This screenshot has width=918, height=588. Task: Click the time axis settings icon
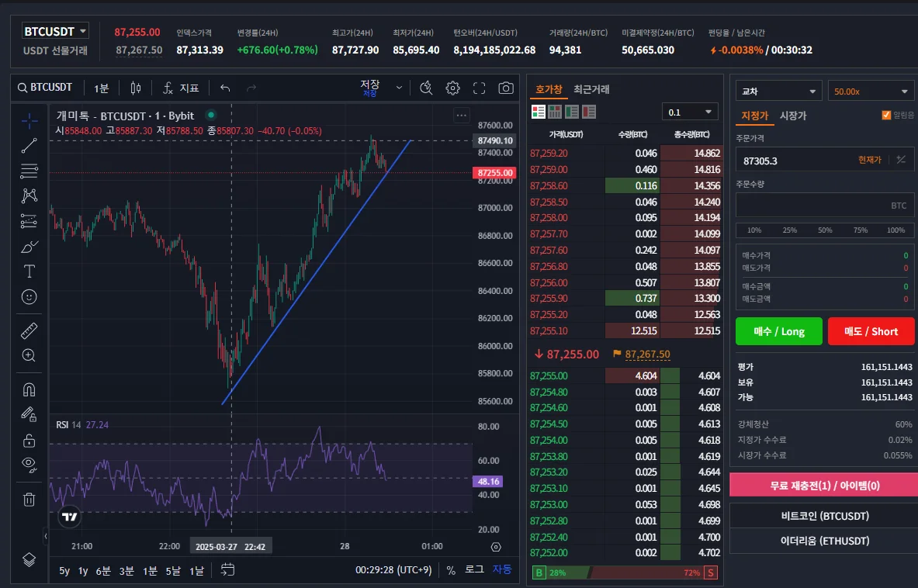(496, 547)
